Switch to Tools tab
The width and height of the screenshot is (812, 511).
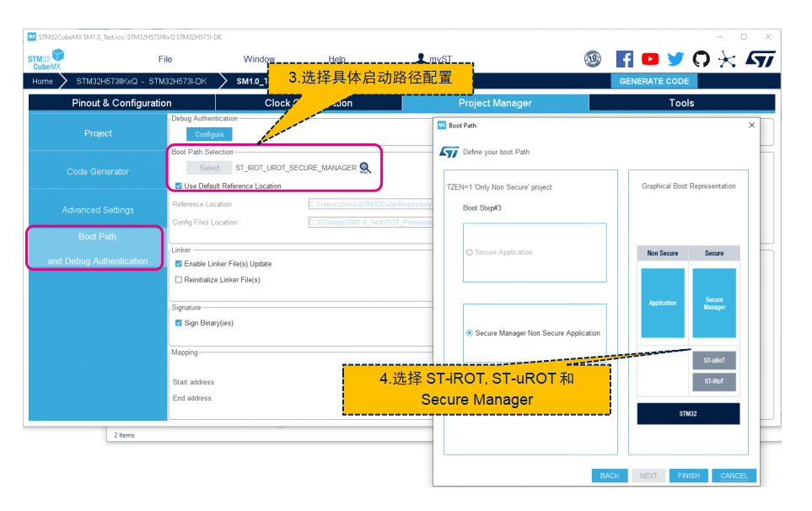pos(681,103)
